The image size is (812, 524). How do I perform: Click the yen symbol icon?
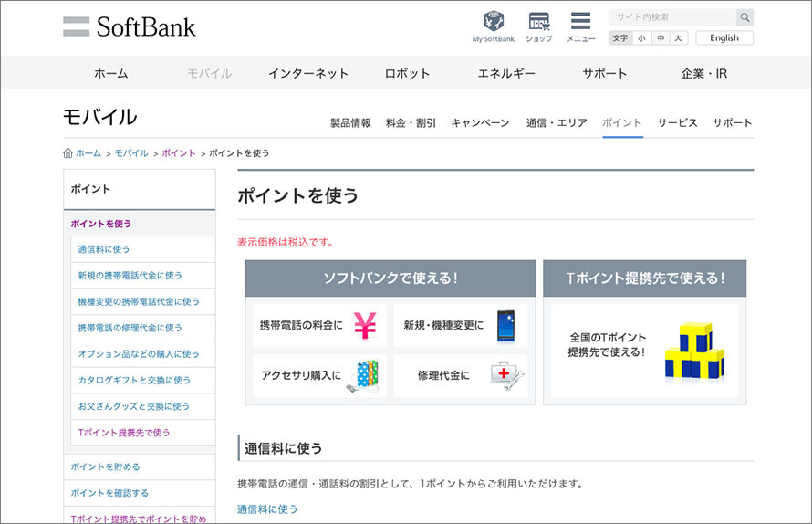click(365, 325)
